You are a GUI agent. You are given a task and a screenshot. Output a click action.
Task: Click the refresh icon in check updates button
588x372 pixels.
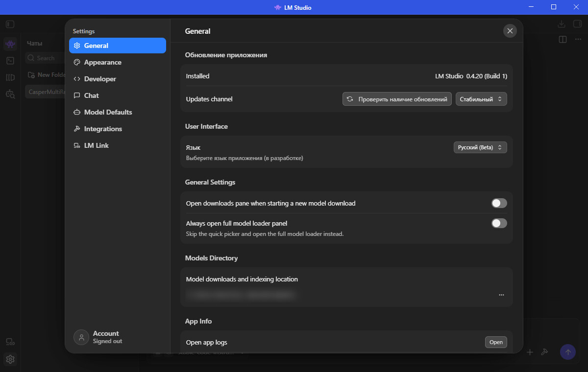(350, 99)
